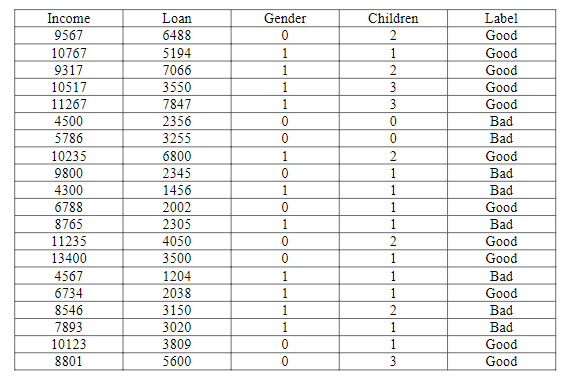571x379 pixels.
Task: Select the loan value 6800
Action: pyautogui.click(x=177, y=157)
